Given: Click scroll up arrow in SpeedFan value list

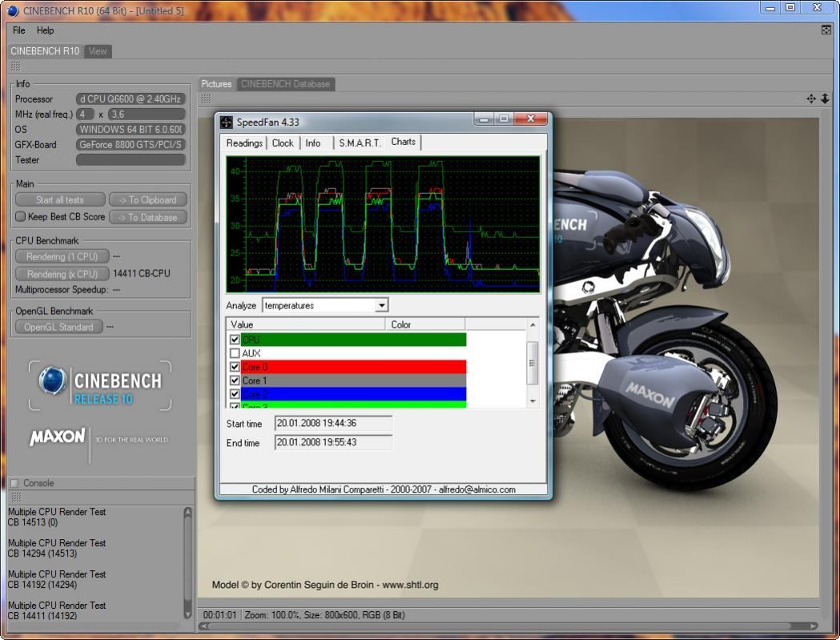Looking at the screenshot, I should pos(533,325).
